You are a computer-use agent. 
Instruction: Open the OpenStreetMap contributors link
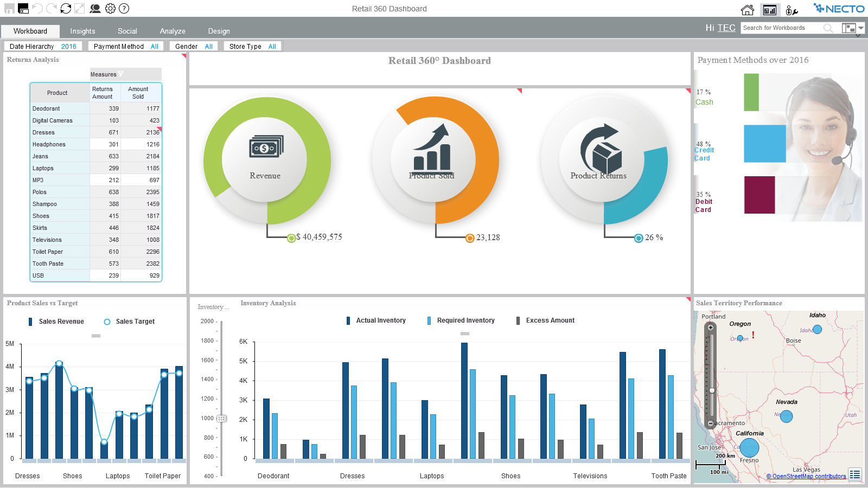point(806,477)
